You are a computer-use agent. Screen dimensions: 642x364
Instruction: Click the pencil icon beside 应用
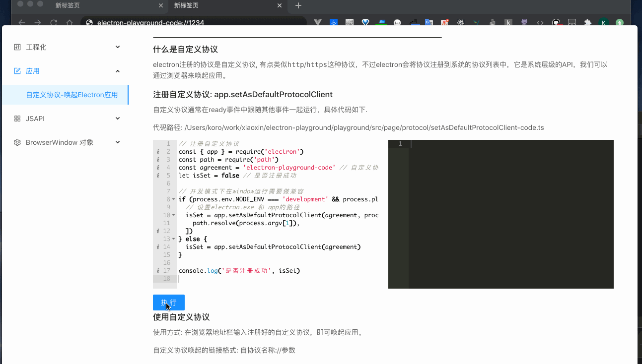16,71
